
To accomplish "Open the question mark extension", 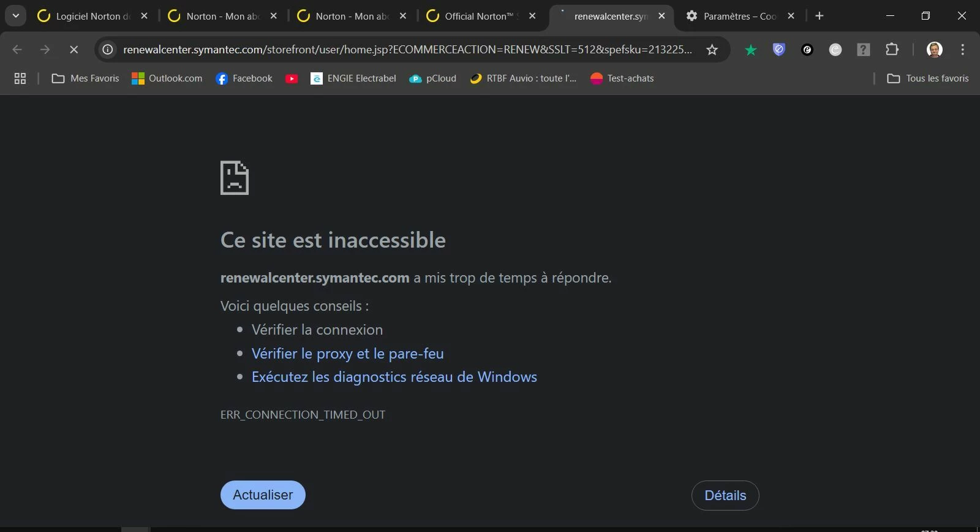I will point(864,50).
